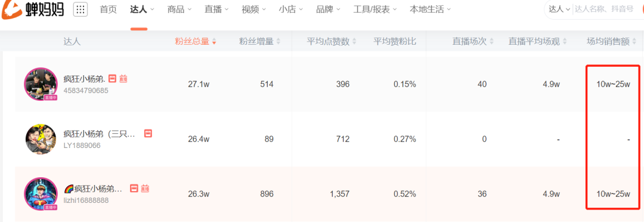Screen dimensions: 644x222
Task: Click follower growth value 89
Action: [x=269, y=139]
